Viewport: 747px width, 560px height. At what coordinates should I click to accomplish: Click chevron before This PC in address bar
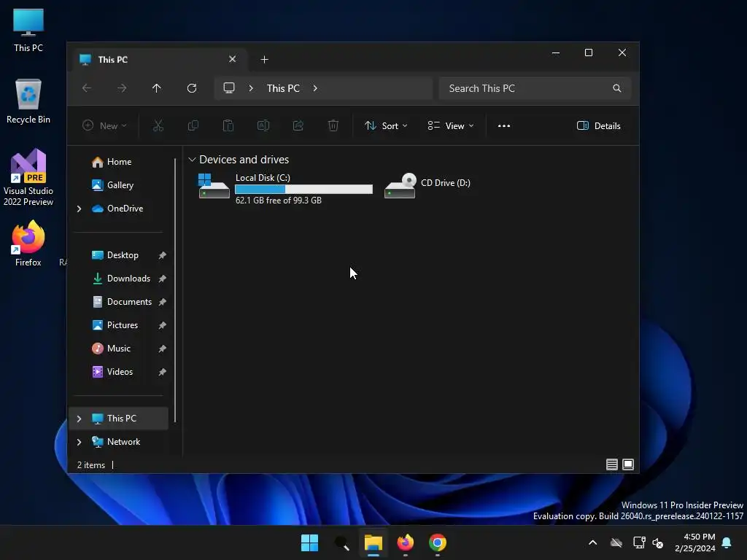pyautogui.click(x=251, y=88)
